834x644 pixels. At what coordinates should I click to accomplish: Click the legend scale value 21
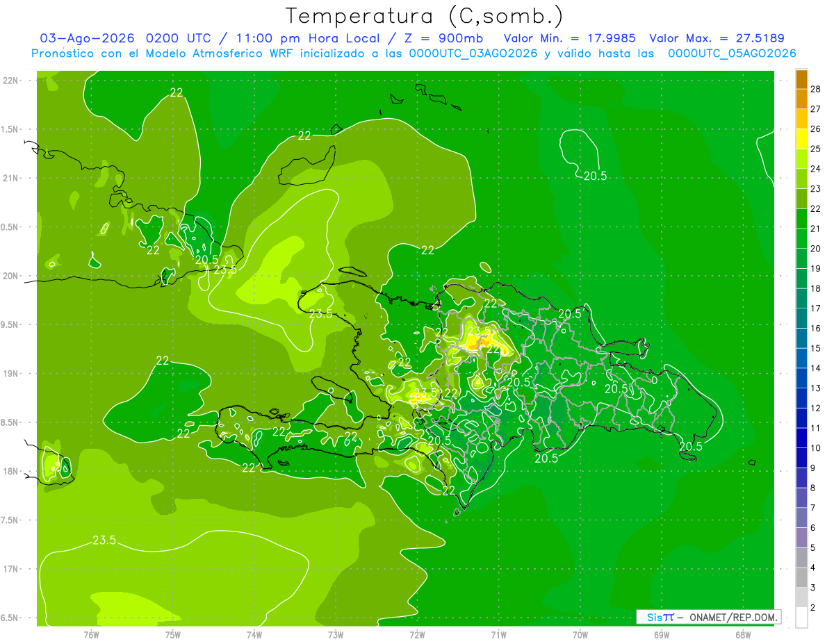816,229
